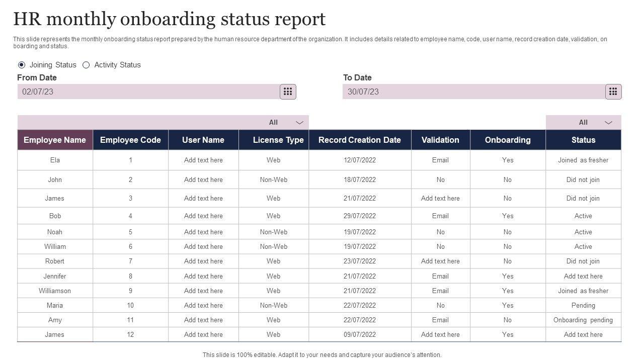Select employee Ela's name cell
The height and width of the screenshot is (362, 644).
(x=55, y=160)
